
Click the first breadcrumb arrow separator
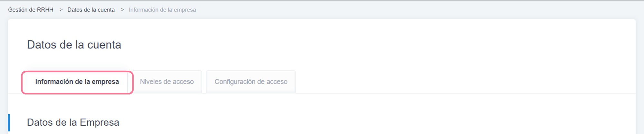[61, 10]
